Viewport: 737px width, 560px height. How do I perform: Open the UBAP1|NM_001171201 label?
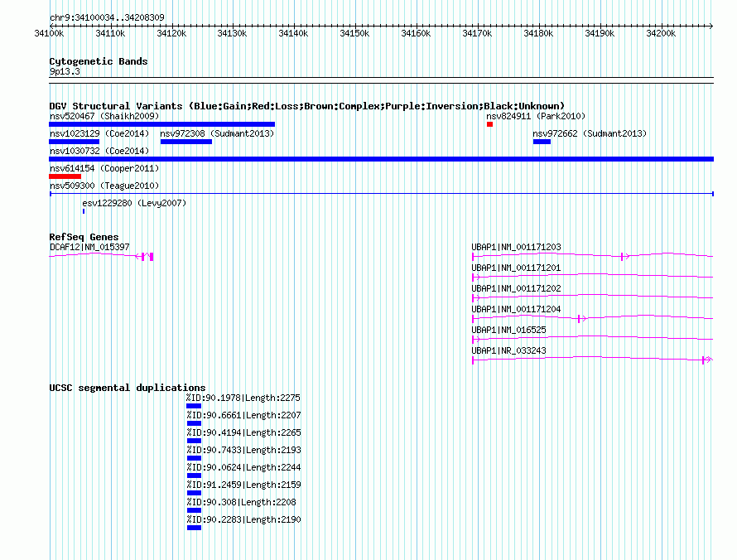(516, 268)
